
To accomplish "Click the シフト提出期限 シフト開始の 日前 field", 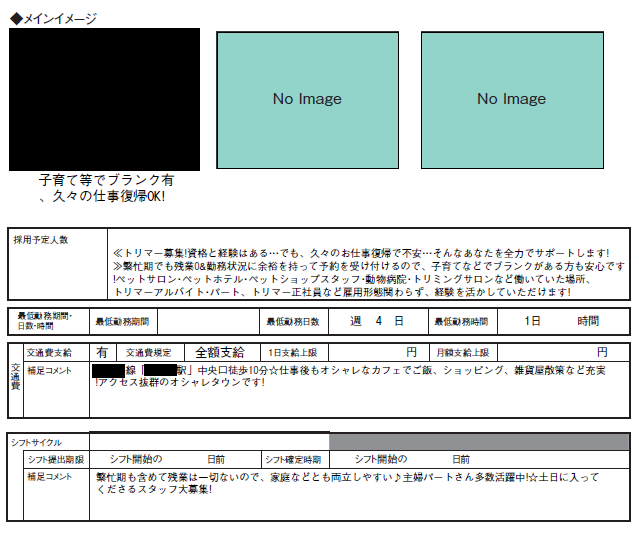I will click(175, 460).
